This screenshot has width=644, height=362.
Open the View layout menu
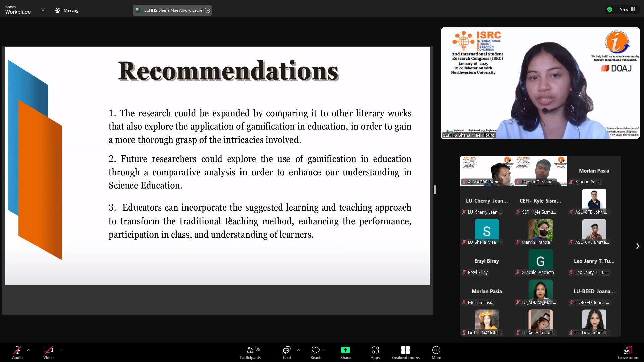click(627, 9)
